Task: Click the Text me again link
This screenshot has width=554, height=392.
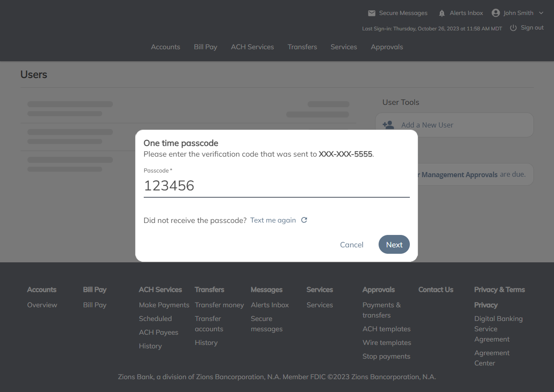Action: (x=273, y=220)
